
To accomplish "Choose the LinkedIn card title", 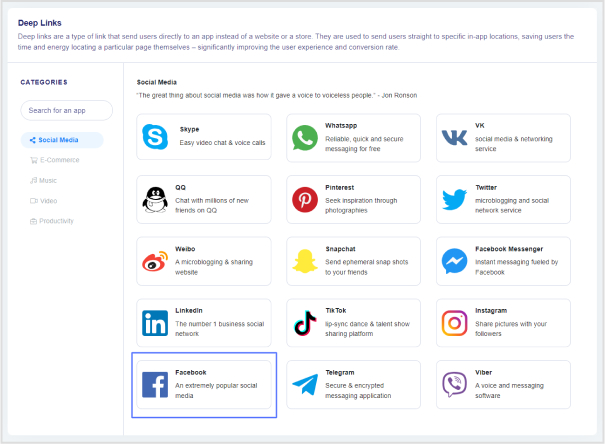I will point(189,311).
